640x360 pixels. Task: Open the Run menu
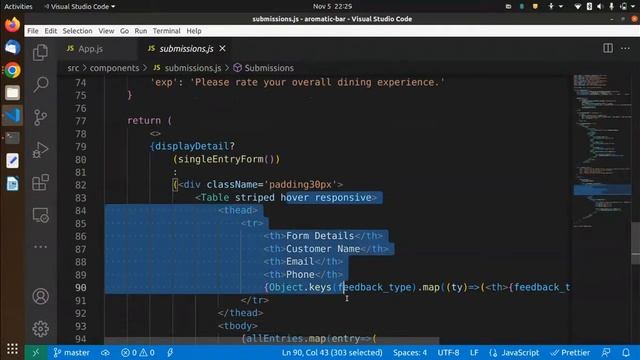[141, 31]
